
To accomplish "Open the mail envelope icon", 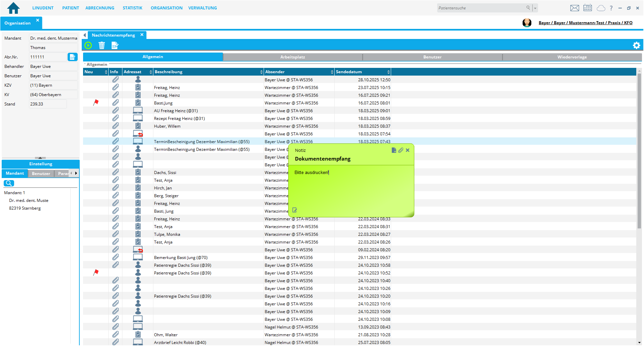I will tap(575, 8).
